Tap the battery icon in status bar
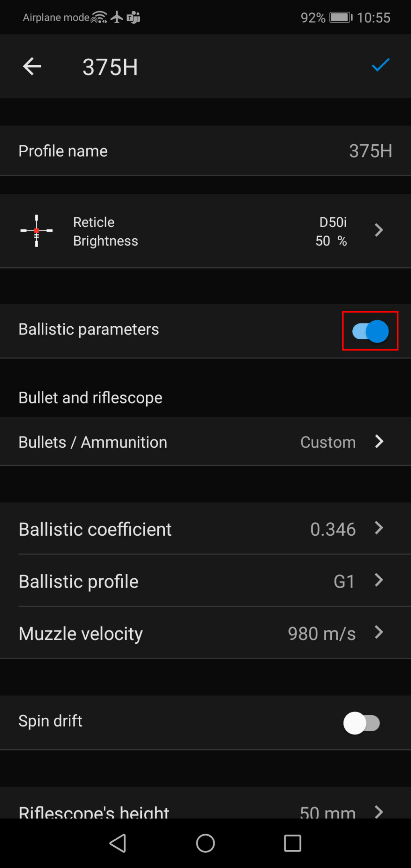 tap(340, 18)
